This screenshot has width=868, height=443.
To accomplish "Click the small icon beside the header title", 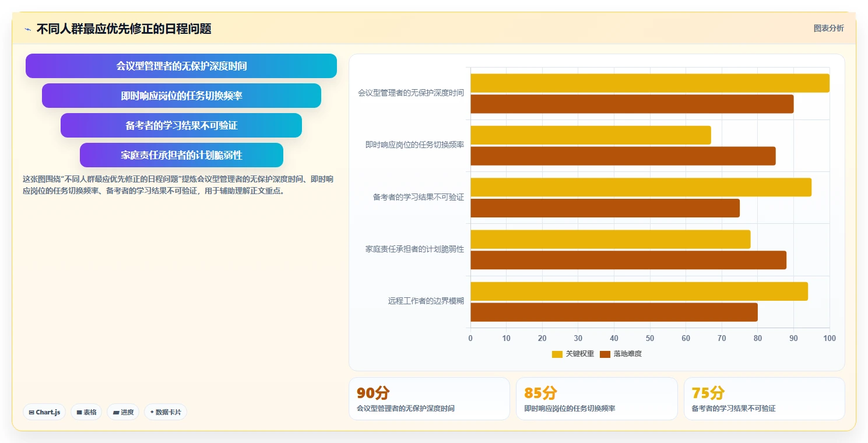I will click(27, 29).
